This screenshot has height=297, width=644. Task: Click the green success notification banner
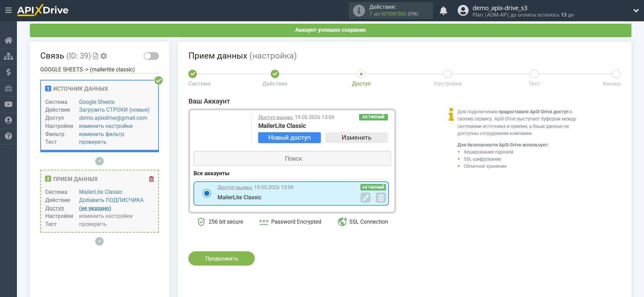point(330,30)
